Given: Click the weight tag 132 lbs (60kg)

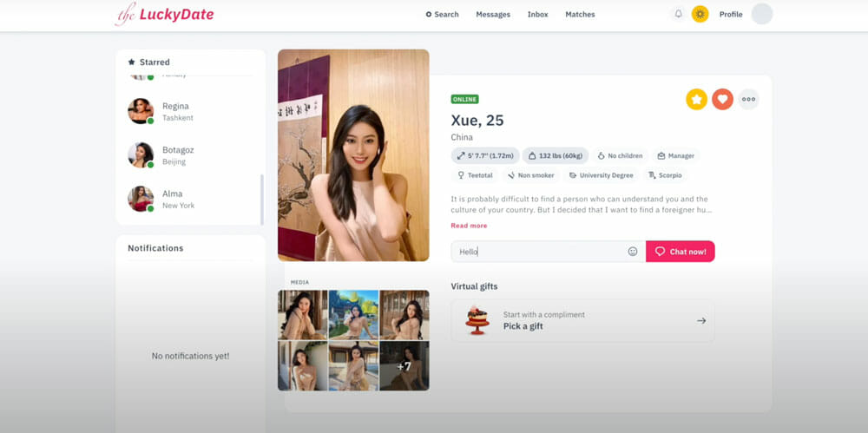Looking at the screenshot, I should click(x=556, y=155).
